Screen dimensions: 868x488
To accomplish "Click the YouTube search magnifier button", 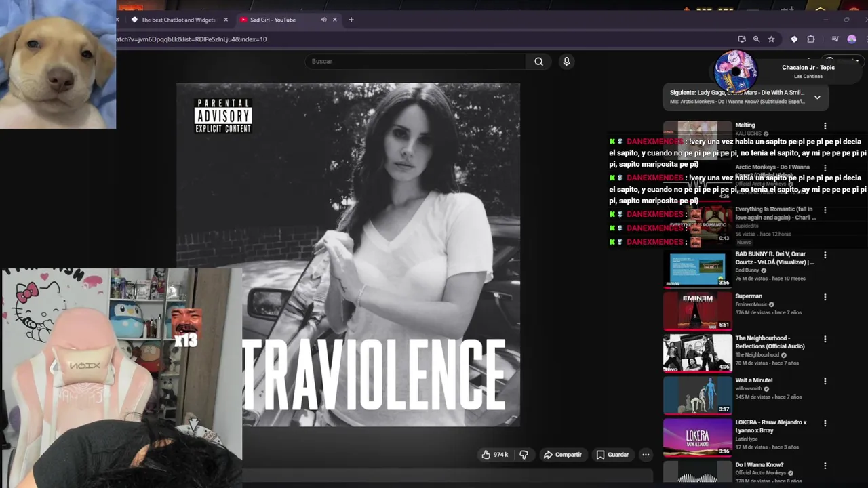I will (538, 62).
